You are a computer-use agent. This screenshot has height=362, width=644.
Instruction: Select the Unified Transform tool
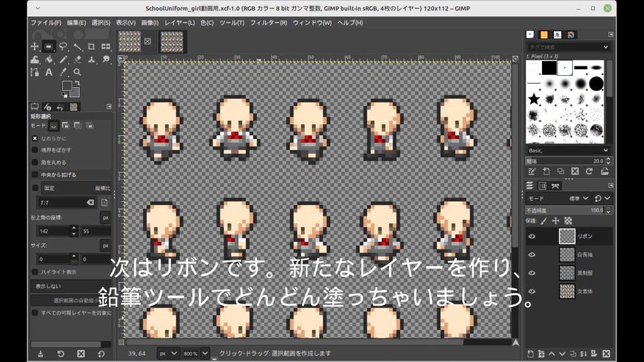point(105,46)
